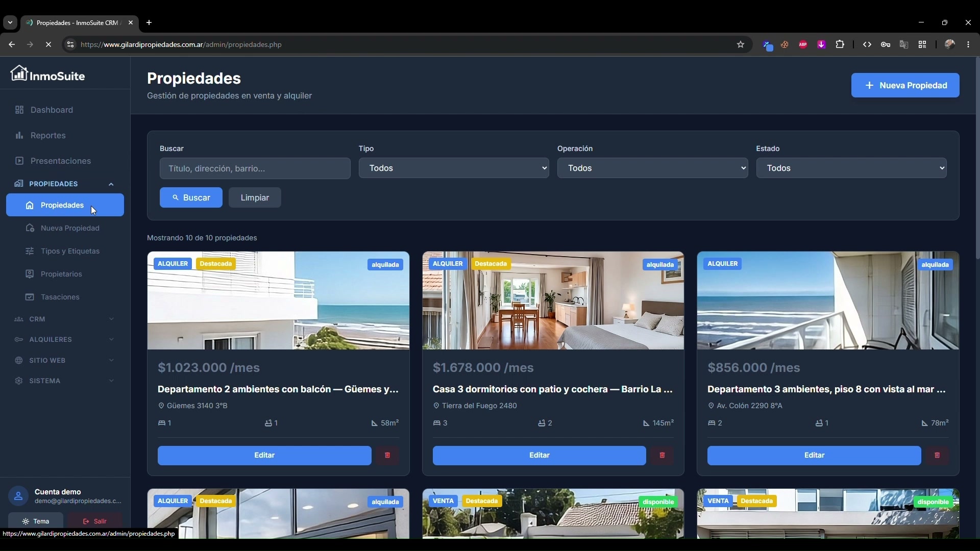The image size is (980, 551).
Task: Click Mostrando 10 de 10 propiedades text
Action: point(202,238)
